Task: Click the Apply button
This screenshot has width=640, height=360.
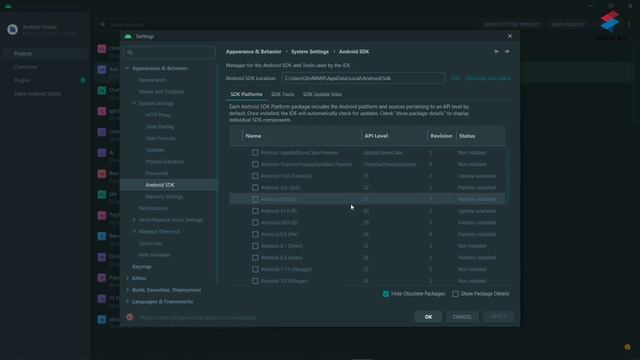Action: tap(498, 317)
